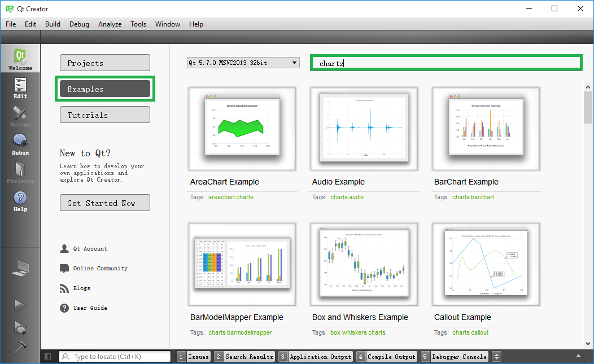Open Projects mode in sidebar

tap(20, 173)
